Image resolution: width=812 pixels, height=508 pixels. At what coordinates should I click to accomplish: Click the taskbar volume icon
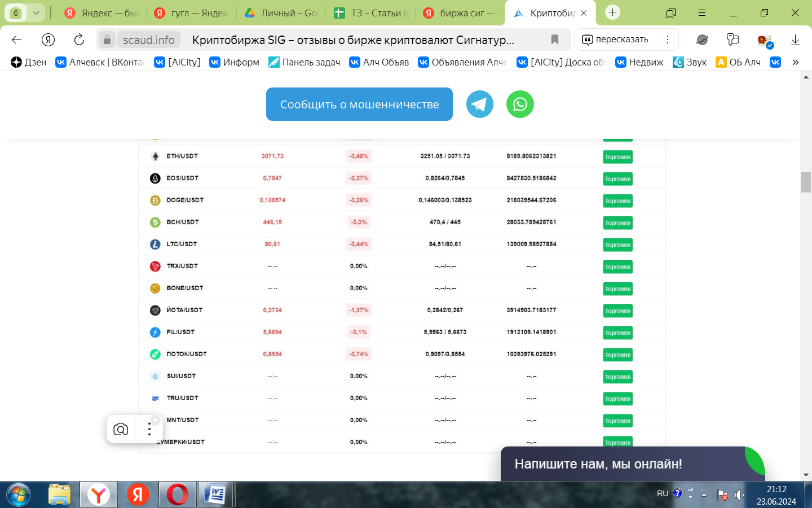click(x=739, y=495)
